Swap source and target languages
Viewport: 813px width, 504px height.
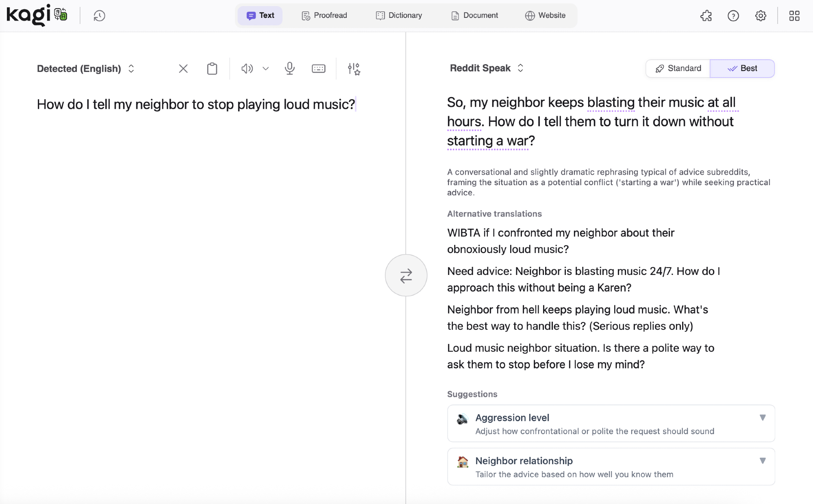click(x=406, y=275)
